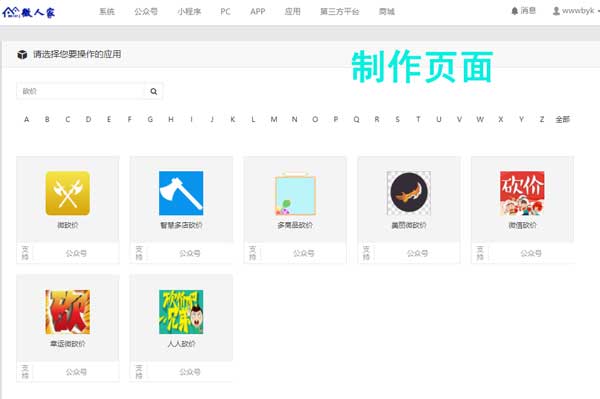Click the 多商品砍价 app name label
The width and height of the screenshot is (600, 399).
click(x=295, y=225)
